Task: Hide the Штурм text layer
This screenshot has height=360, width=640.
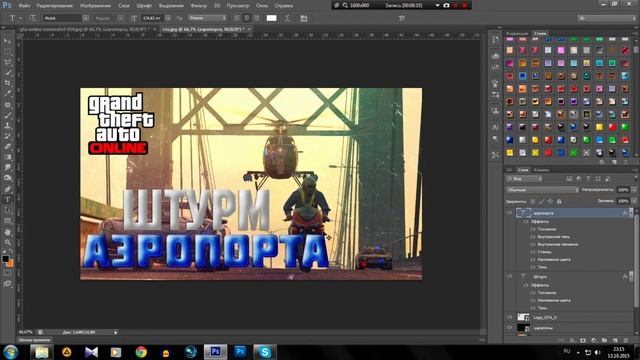Action: pyautogui.click(x=509, y=276)
